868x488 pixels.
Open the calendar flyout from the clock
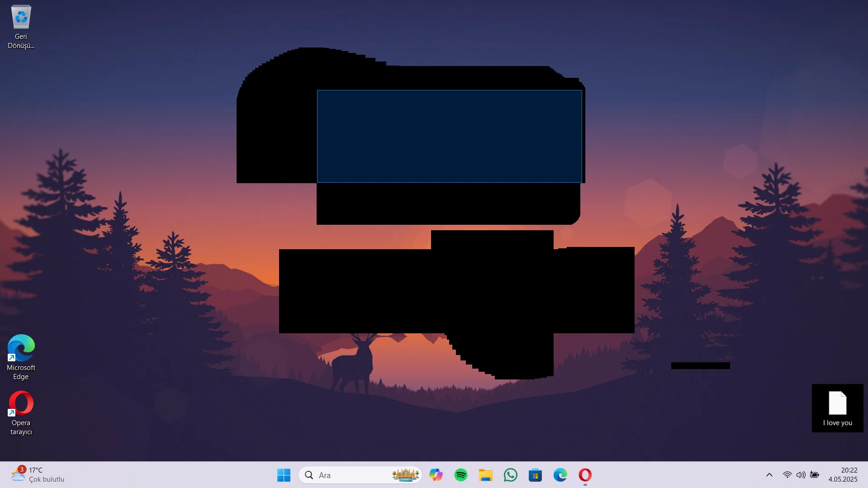843,474
